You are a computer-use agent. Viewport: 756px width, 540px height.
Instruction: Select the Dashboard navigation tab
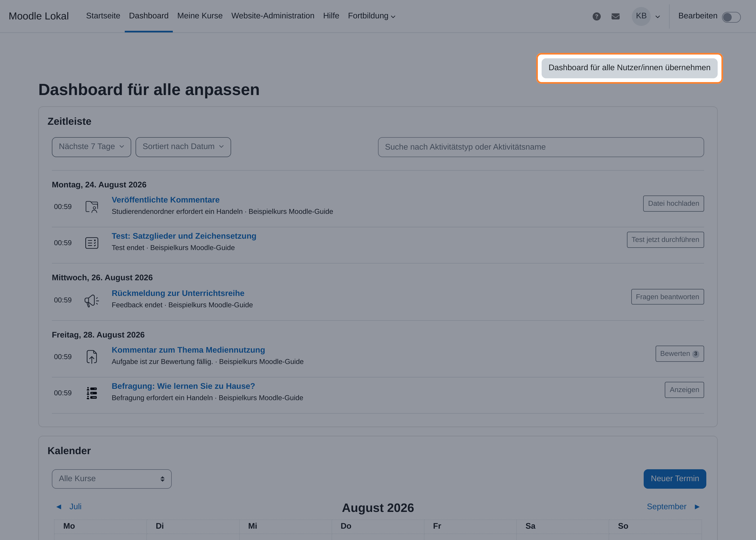tap(148, 16)
